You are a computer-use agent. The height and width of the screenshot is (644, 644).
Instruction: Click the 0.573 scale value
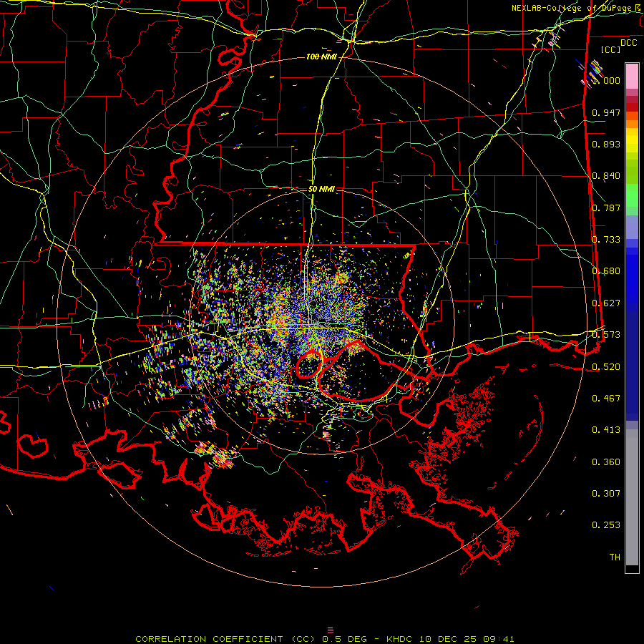point(606,335)
